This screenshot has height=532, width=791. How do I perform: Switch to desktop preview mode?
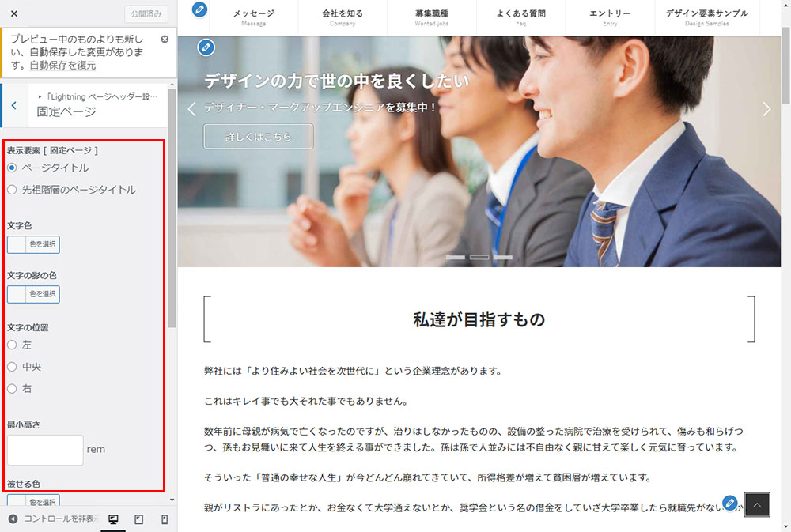pos(113,519)
